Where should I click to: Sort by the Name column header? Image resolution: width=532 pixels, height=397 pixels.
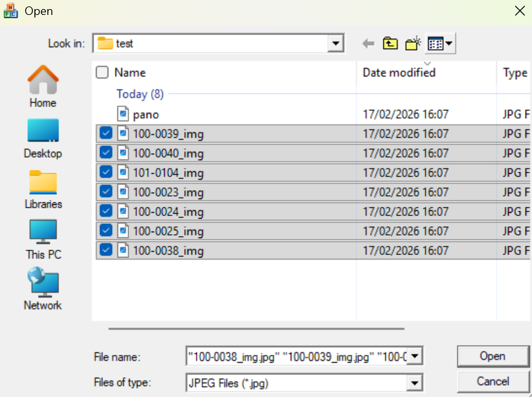pyautogui.click(x=130, y=73)
